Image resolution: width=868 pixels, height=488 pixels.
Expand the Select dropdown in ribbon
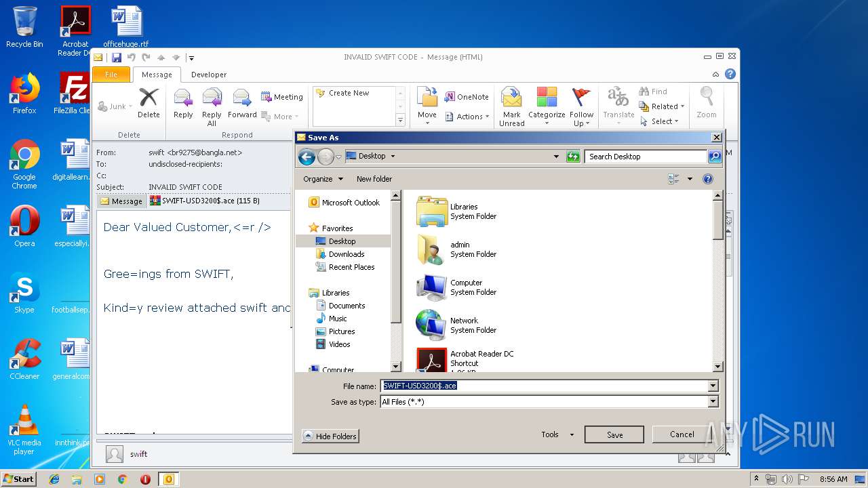[x=677, y=121]
